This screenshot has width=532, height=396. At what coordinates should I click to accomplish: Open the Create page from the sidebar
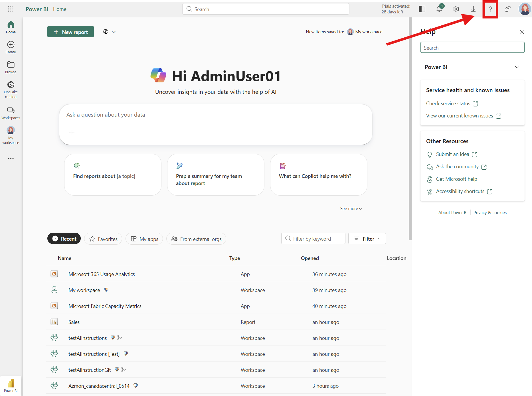pos(11,47)
